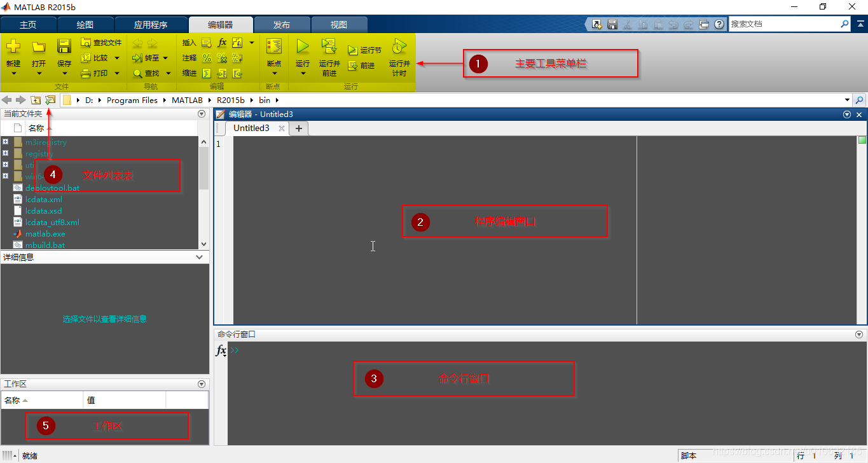Add a new editor tab with plus button
This screenshot has width=868, height=463.
click(x=298, y=128)
